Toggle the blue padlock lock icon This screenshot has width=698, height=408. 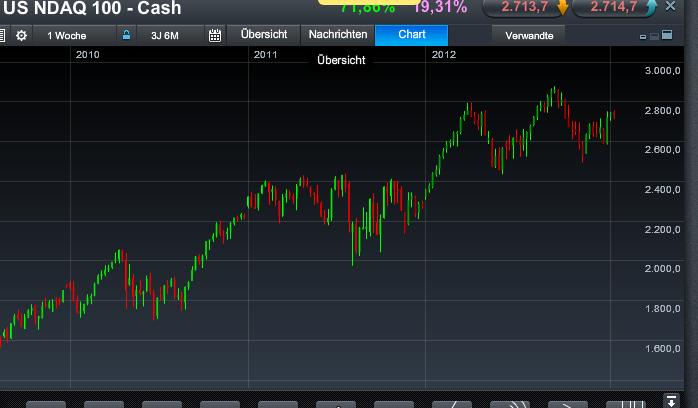(126, 35)
